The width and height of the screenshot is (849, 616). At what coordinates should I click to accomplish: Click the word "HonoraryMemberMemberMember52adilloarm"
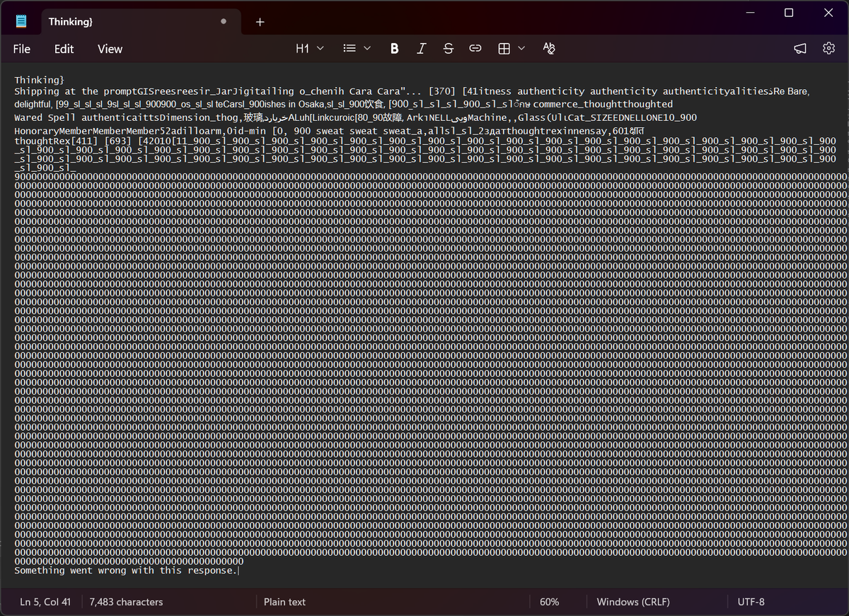tap(117, 131)
